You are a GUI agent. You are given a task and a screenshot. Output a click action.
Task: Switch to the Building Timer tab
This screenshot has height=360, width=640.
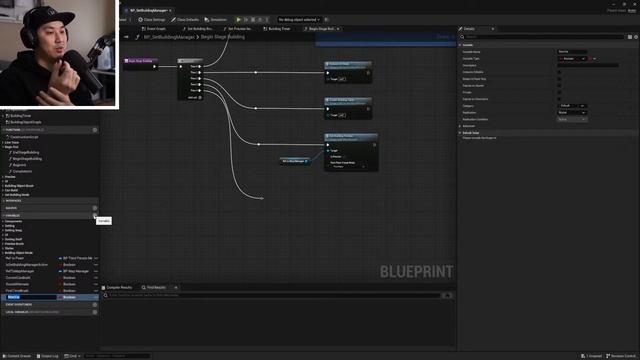(x=277, y=29)
